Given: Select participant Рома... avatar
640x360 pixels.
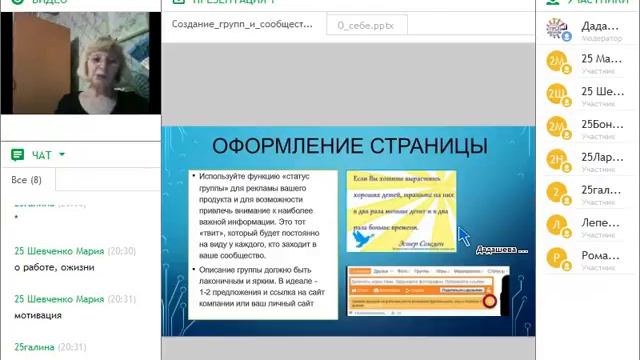Looking at the screenshot, I should (557, 258).
